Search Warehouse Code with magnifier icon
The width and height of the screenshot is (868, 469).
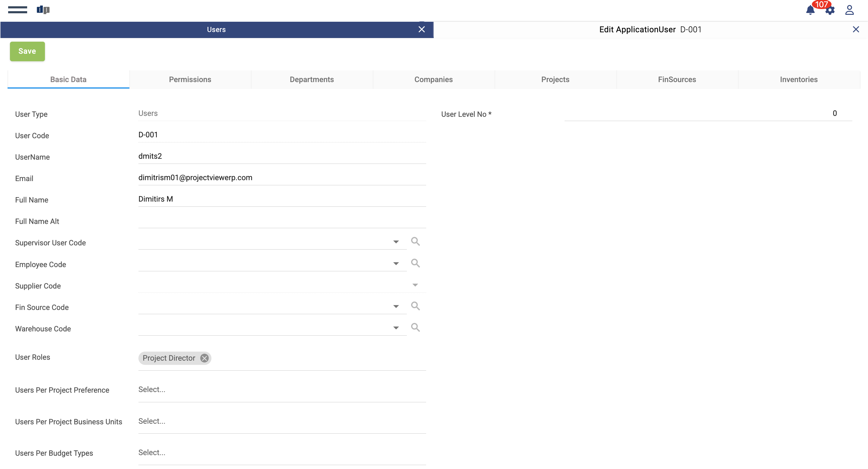(x=415, y=327)
